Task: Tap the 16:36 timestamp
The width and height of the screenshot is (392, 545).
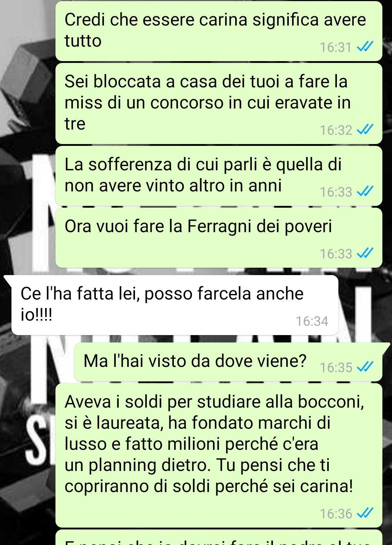Action: click(336, 514)
